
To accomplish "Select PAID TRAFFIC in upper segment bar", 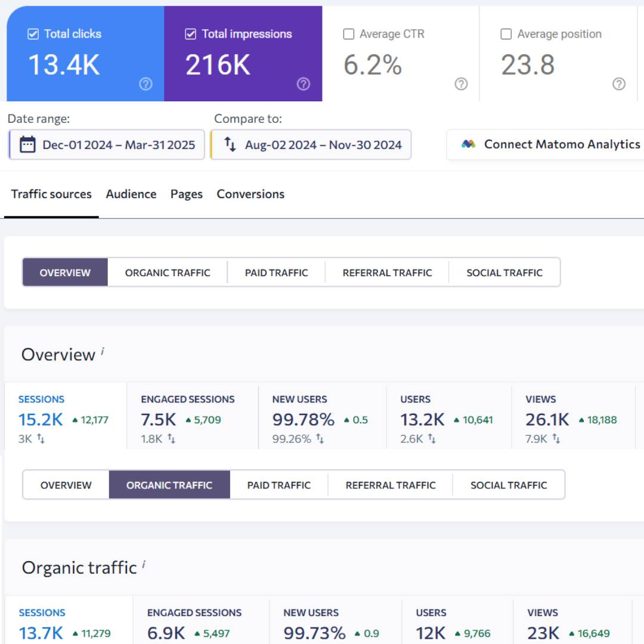I will pyautogui.click(x=277, y=273).
